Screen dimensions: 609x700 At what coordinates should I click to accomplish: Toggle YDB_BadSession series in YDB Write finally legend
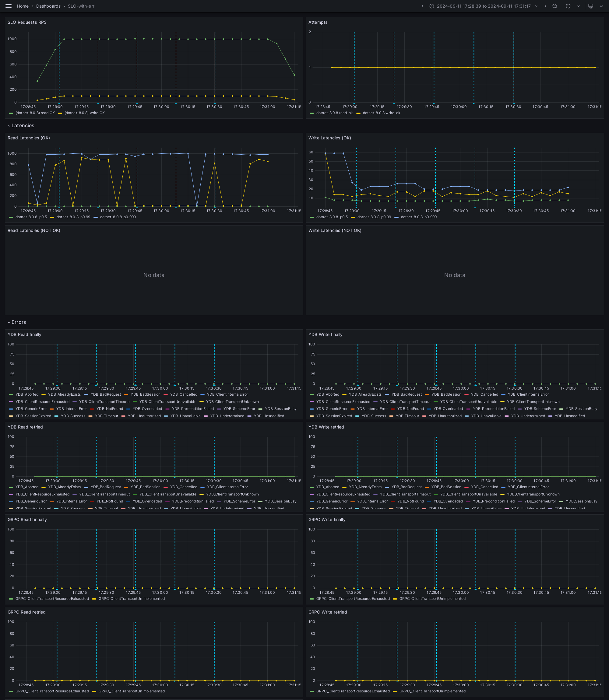[x=446, y=395]
